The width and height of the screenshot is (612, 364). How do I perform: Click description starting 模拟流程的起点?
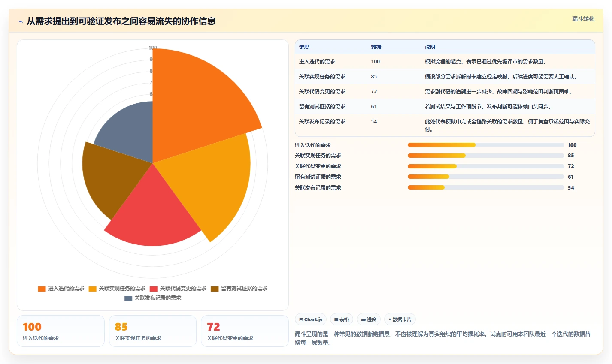pos(485,62)
